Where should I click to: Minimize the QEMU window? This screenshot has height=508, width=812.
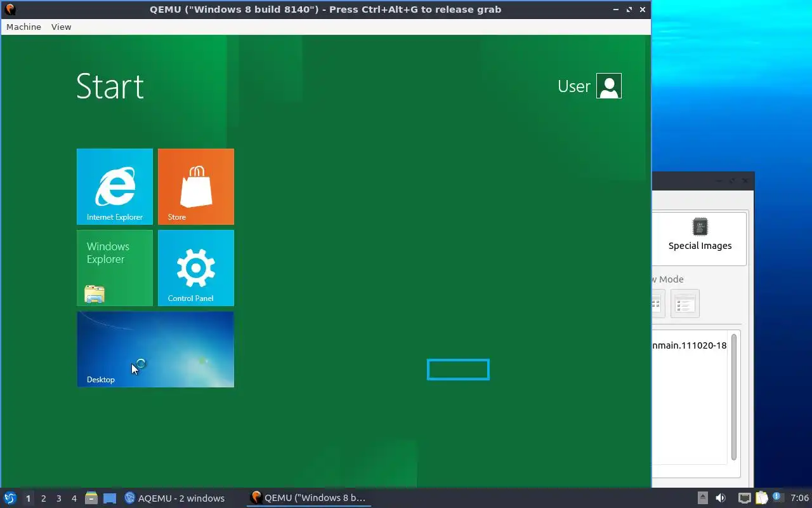click(x=616, y=10)
